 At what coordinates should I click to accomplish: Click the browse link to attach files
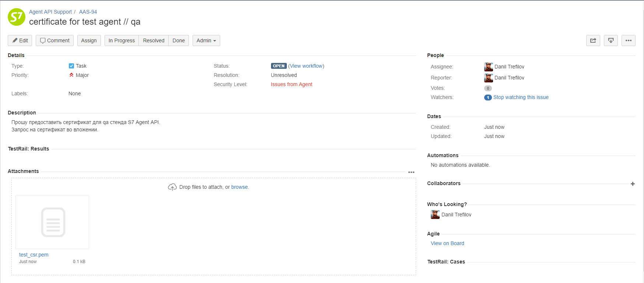pos(239,187)
